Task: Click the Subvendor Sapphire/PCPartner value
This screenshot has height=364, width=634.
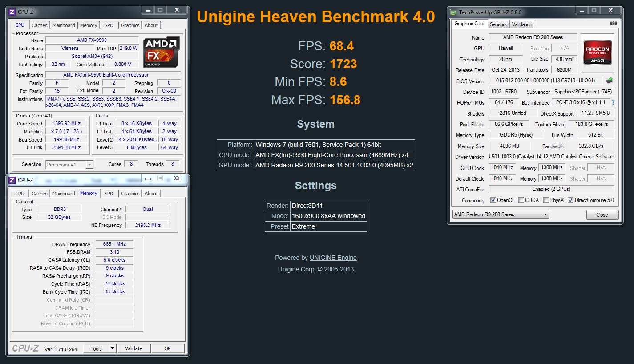Action: tap(583, 92)
